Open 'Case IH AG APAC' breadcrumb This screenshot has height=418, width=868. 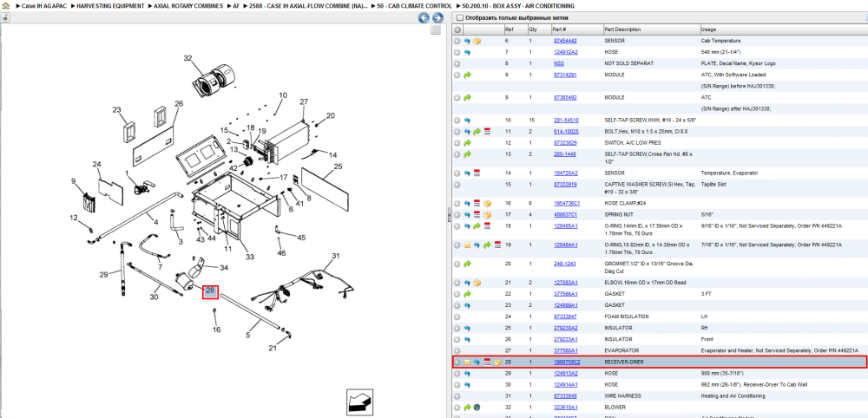pyautogui.click(x=43, y=5)
